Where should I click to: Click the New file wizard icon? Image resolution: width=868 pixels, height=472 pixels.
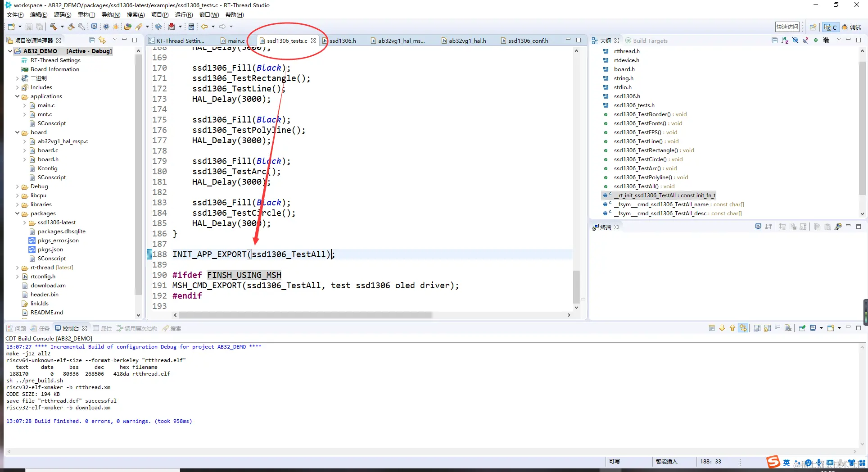tap(12, 27)
